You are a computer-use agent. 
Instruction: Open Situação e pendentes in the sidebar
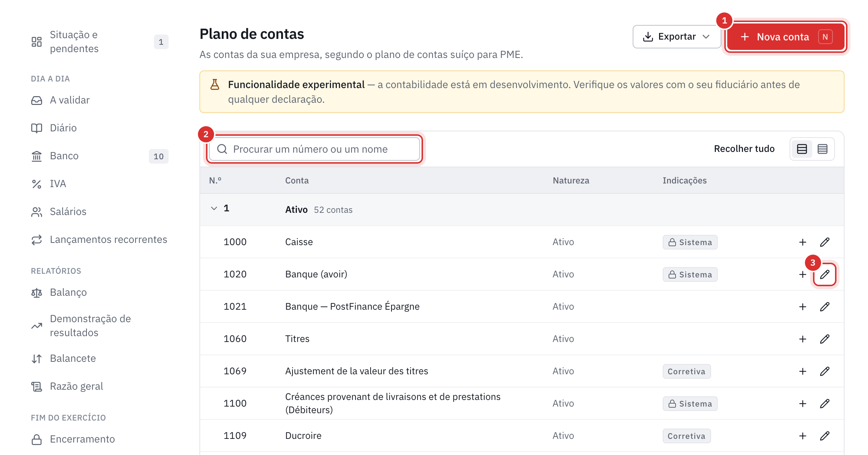tap(100, 42)
